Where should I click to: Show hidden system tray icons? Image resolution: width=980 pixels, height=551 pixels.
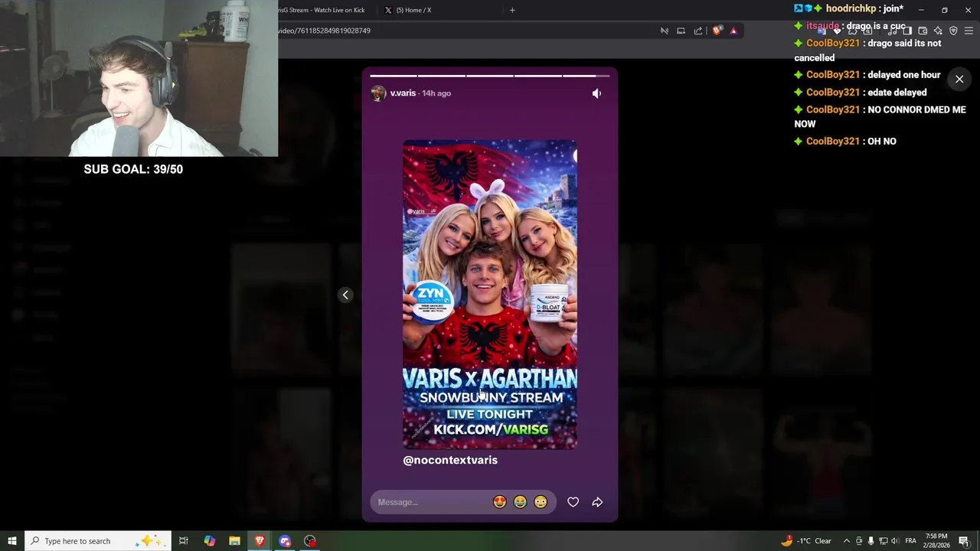point(847,541)
